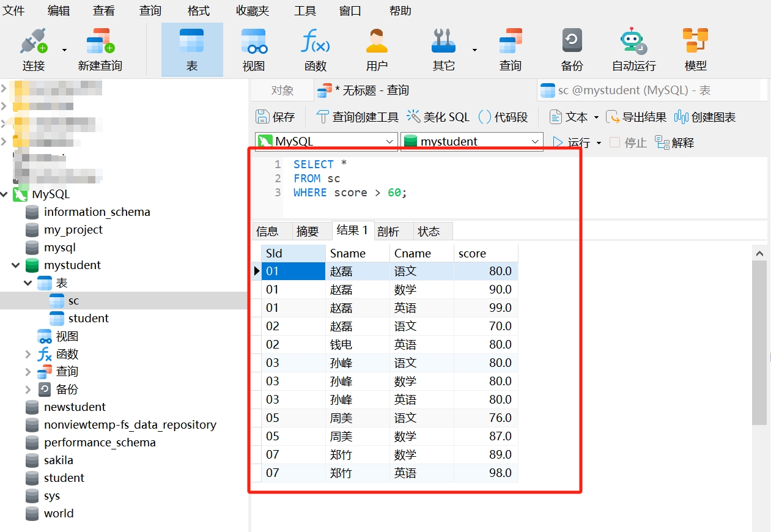Select the student table in tree
Image resolution: width=771 pixels, height=532 pixels.
(88, 319)
